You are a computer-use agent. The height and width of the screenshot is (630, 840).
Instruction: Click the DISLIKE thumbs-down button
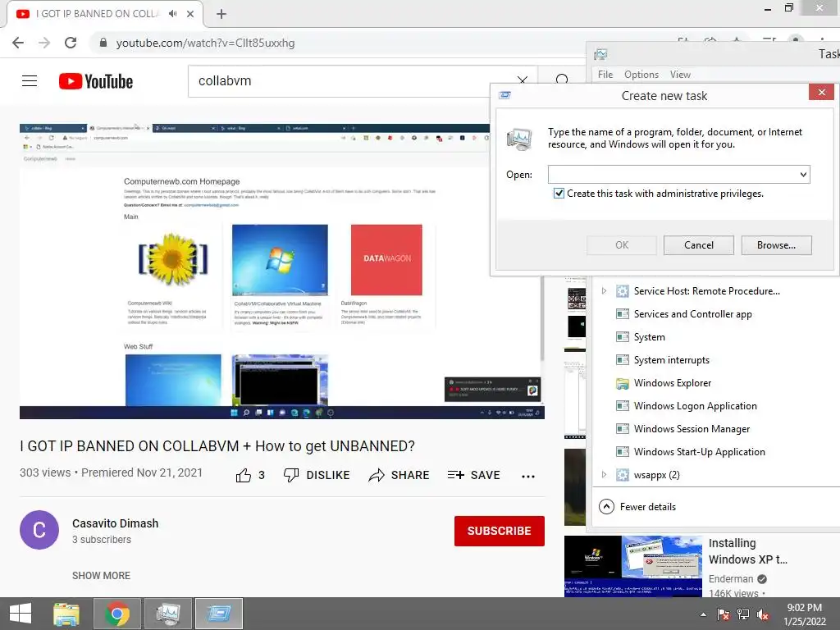317,475
